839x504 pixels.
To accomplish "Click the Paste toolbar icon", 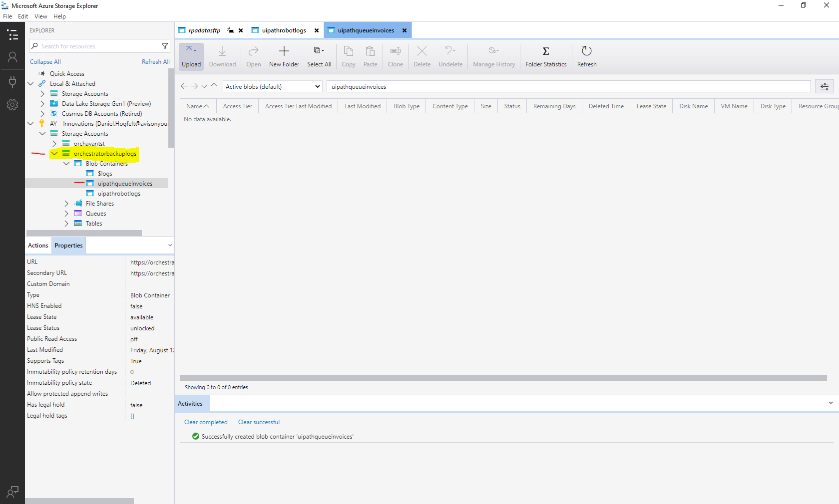I will 371,56.
